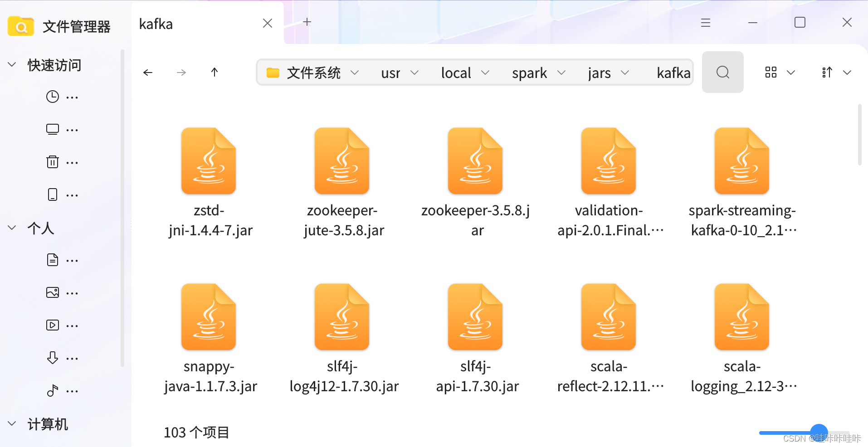This screenshot has width=868, height=447.
Task: Click the search magnifier button
Action: tap(723, 72)
